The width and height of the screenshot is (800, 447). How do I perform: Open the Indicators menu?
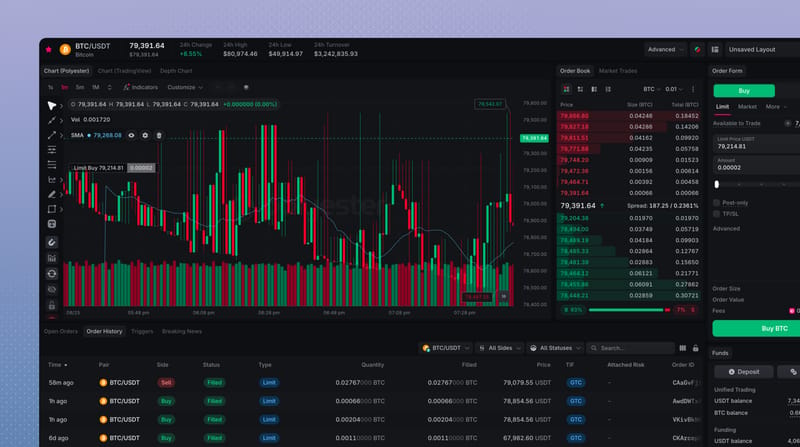(x=140, y=87)
